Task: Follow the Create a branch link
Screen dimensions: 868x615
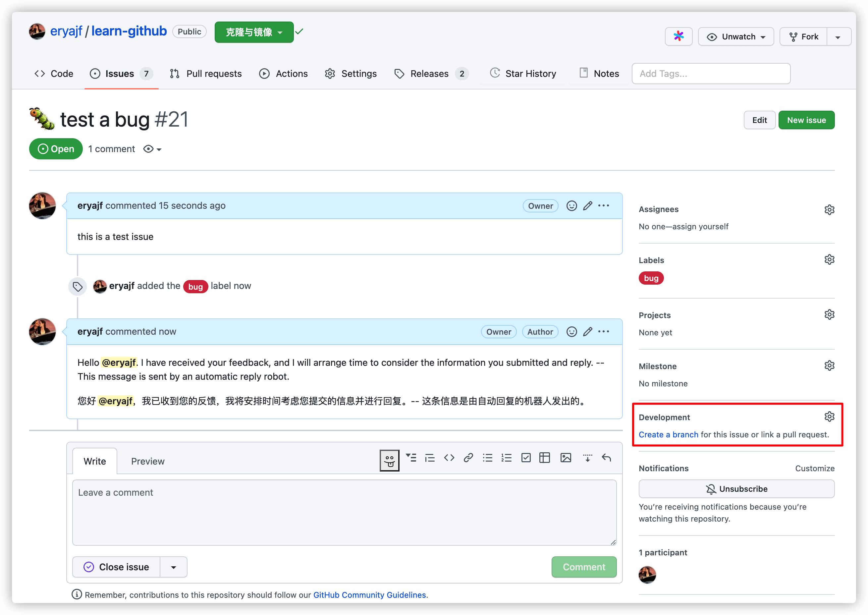Action: tap(668, 434)
